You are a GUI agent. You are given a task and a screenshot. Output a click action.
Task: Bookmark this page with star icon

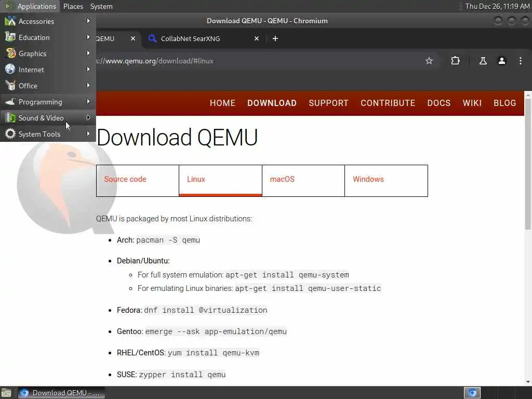429,61
